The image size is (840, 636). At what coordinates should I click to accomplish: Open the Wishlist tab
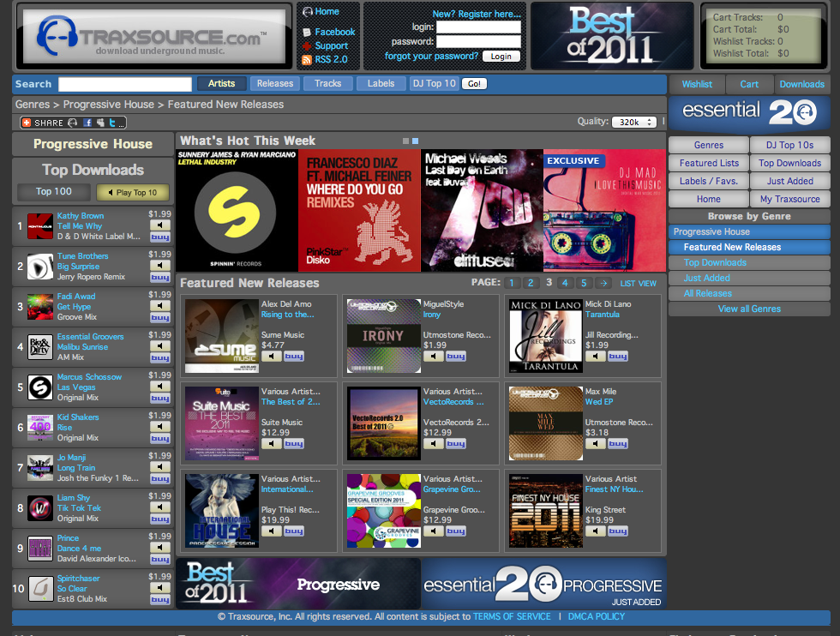pos(697,84)
